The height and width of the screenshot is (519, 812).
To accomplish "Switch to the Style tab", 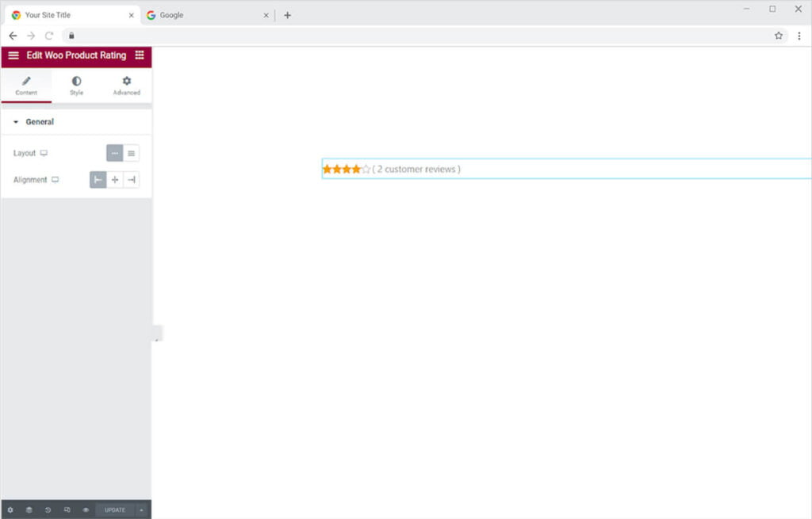I will pos(76,86).
